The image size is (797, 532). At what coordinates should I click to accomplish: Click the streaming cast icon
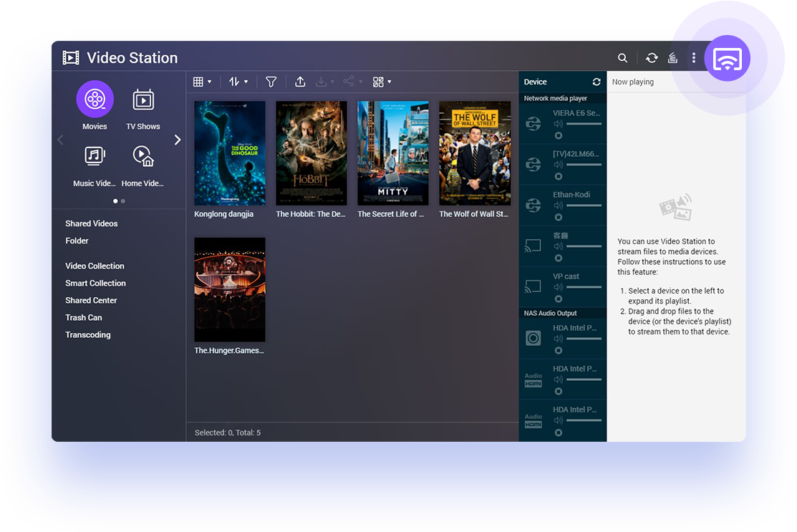coord(727,60)
